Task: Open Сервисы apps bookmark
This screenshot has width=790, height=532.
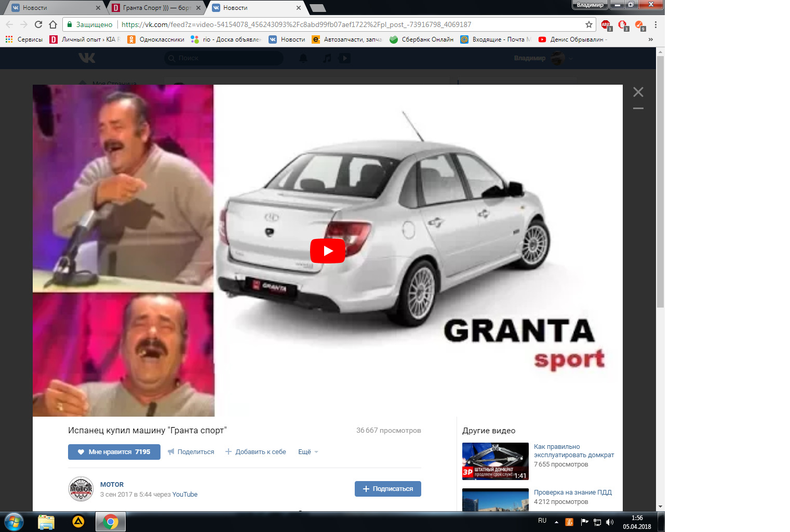Action: click(x=24, y=39)
